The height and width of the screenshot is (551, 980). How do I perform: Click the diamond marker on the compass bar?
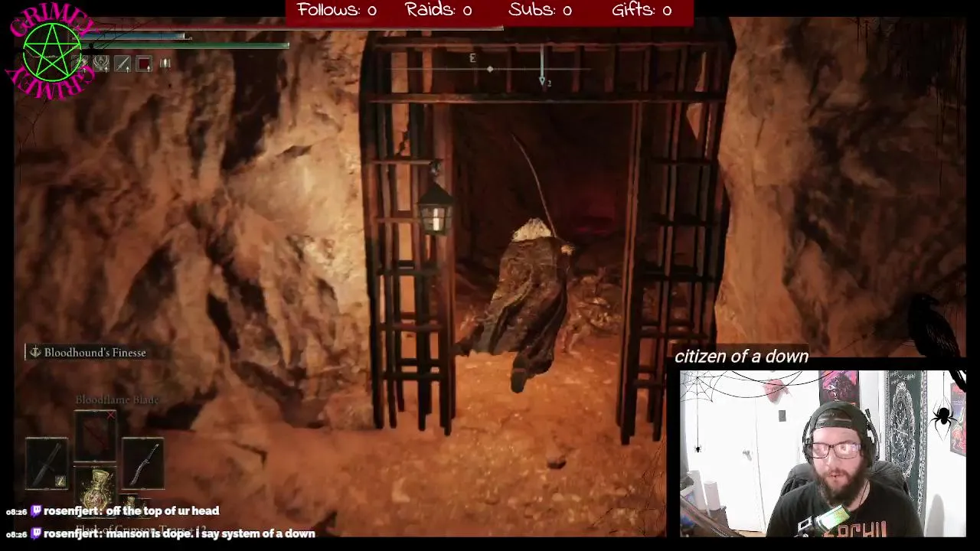tap(490, 69)
